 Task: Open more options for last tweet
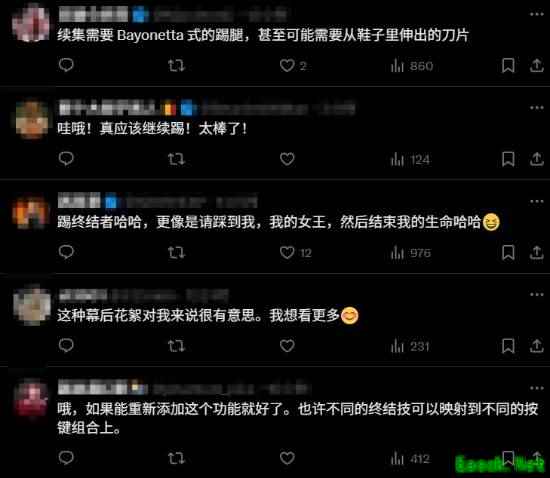coord(536,388)
